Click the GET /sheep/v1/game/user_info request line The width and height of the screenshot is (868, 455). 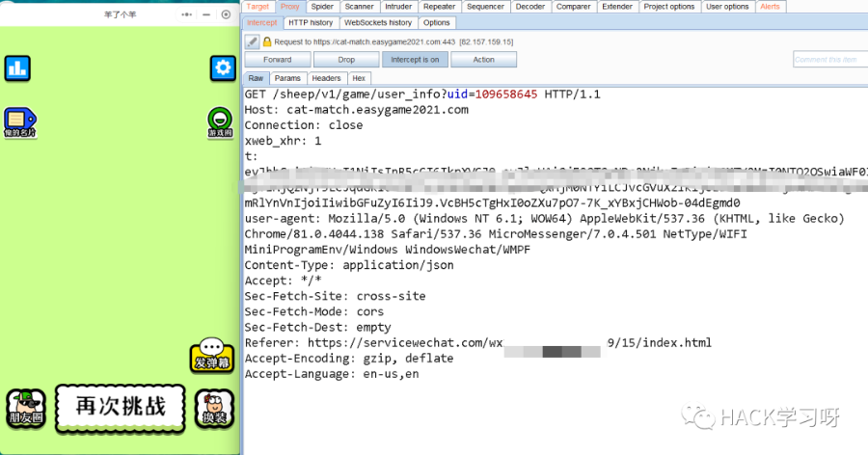point(422,94)
